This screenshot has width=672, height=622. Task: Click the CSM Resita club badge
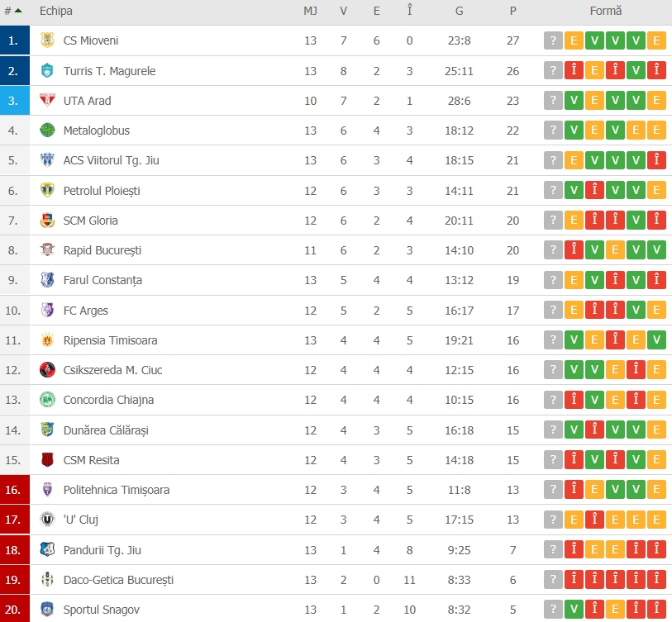[x=47, y=460]
